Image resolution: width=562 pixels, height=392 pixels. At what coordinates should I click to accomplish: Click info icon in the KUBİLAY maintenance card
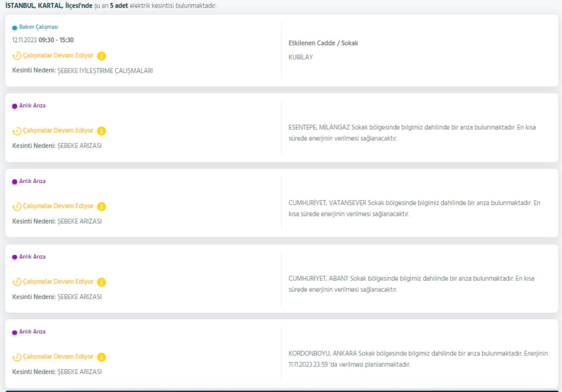[101, 56]
